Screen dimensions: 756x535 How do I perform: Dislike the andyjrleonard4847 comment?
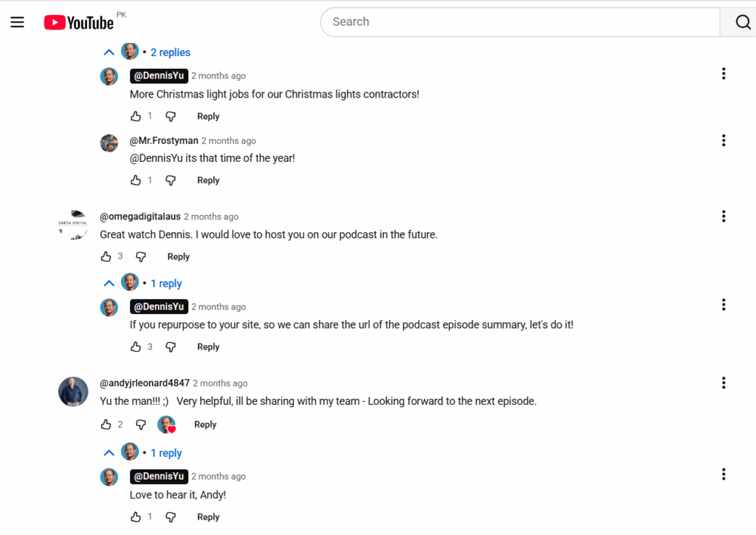pyautogui.click(x=141, y=425)
